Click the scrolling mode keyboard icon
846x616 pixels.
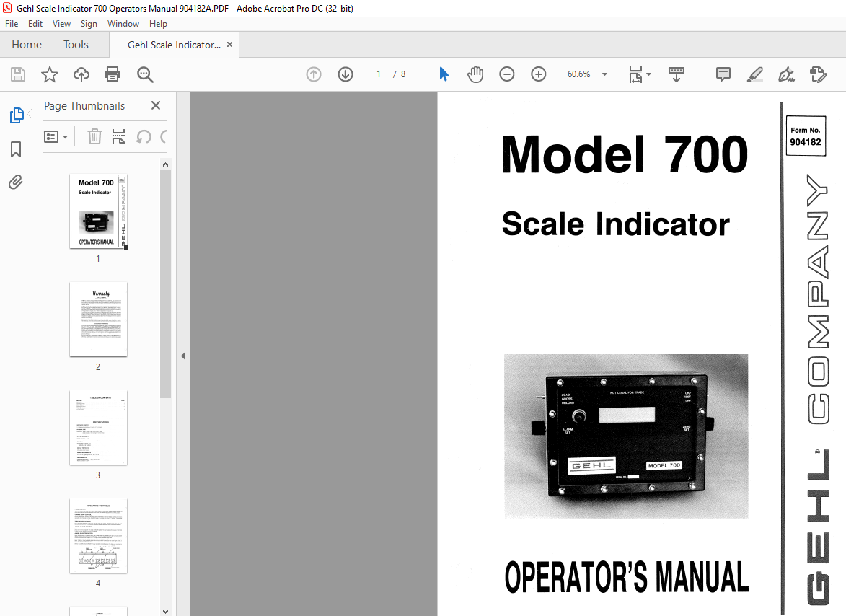pyautogui.click(x=676, y=74)
